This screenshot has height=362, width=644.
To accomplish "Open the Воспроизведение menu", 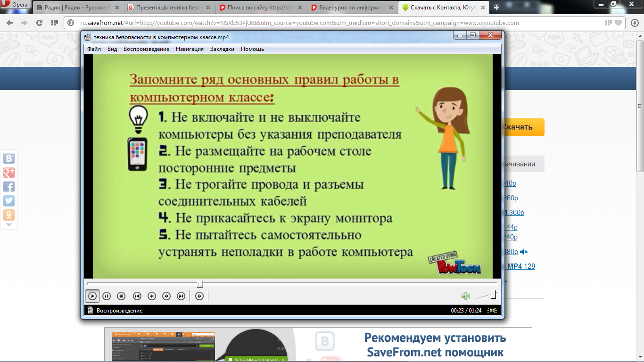I will (x=147, y=49).
